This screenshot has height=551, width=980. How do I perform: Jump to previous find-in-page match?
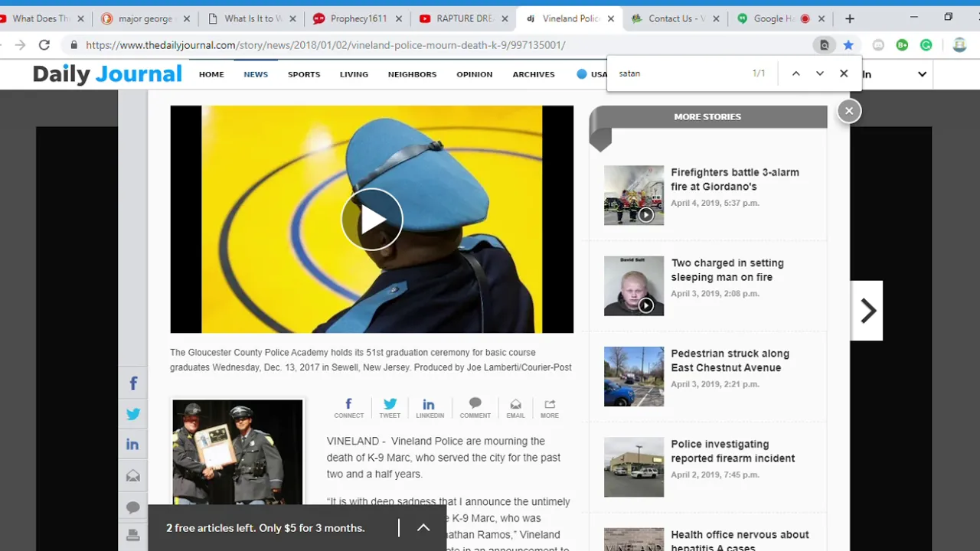click(x=795, y=73)
